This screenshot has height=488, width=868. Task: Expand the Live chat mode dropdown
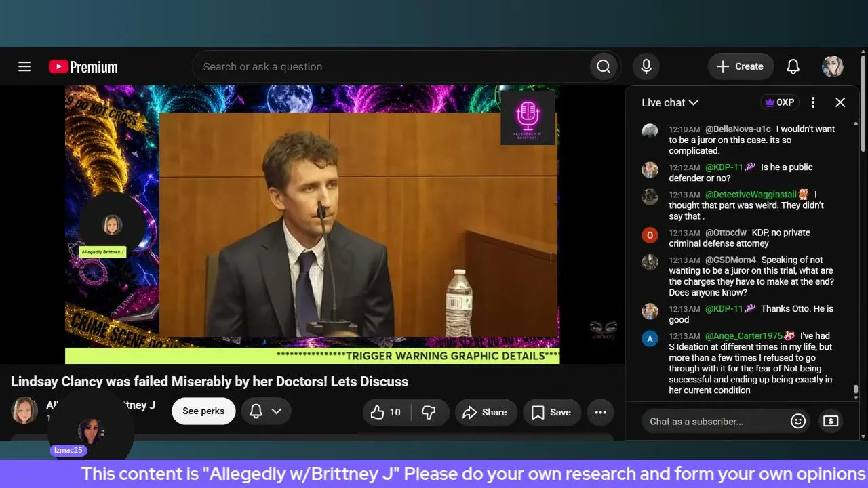(x=670, y=102)
